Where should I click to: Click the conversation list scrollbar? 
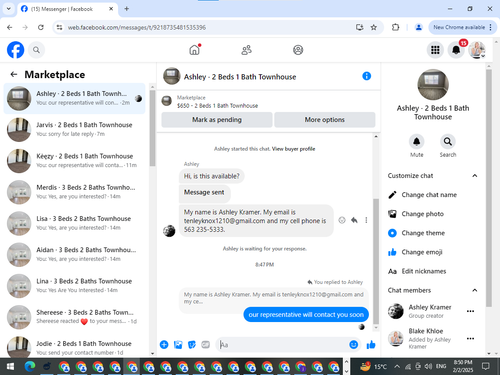pos(152,128)
